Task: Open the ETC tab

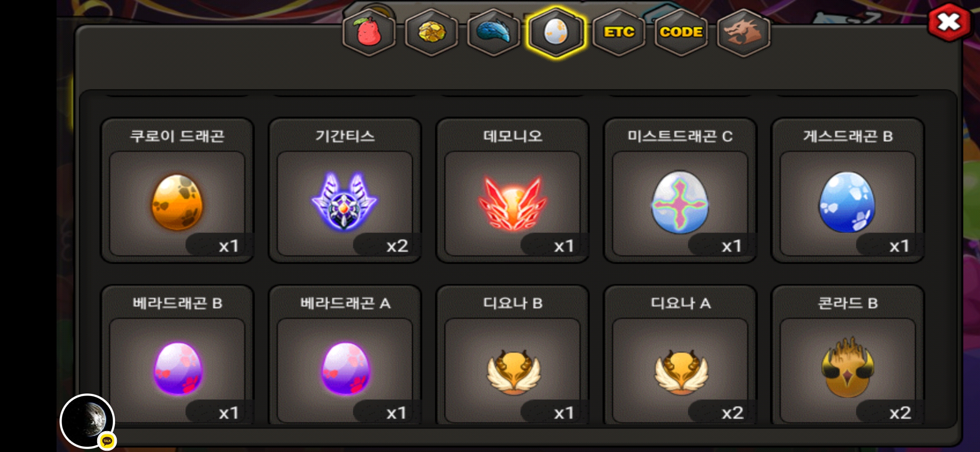Action: 619,32
